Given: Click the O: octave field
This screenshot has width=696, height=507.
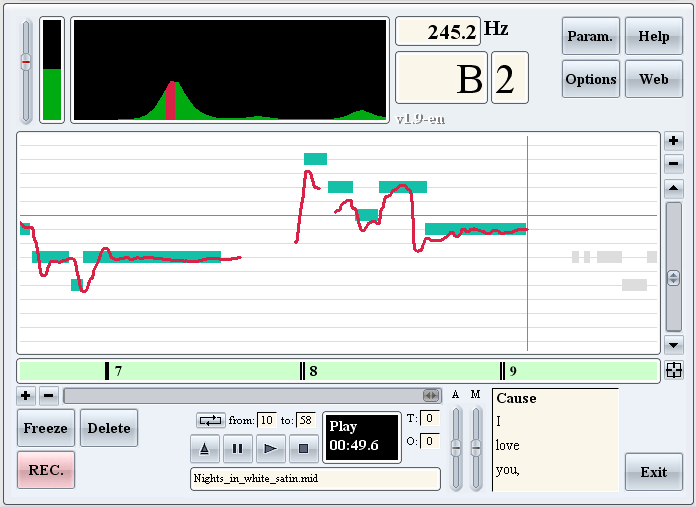Looking at the screenshot, I should [x=430, y=441].
